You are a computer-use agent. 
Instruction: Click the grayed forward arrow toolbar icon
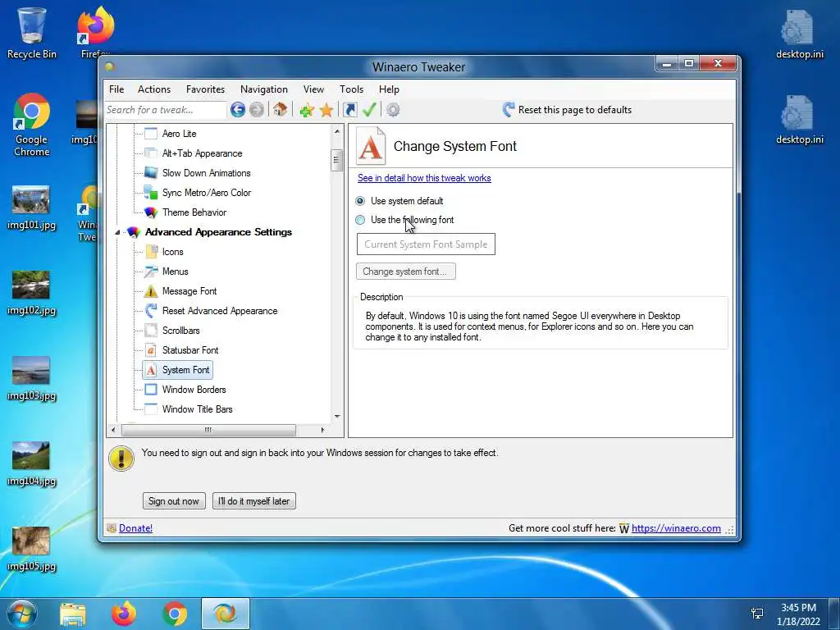[257, 110]
